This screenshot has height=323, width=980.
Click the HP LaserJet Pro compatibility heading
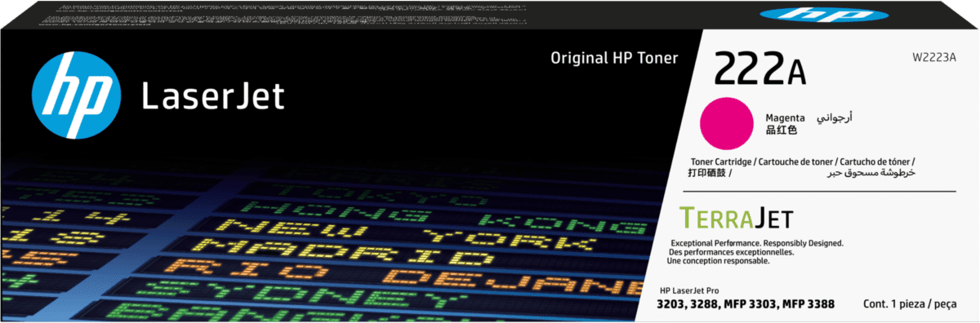(692, 291)
